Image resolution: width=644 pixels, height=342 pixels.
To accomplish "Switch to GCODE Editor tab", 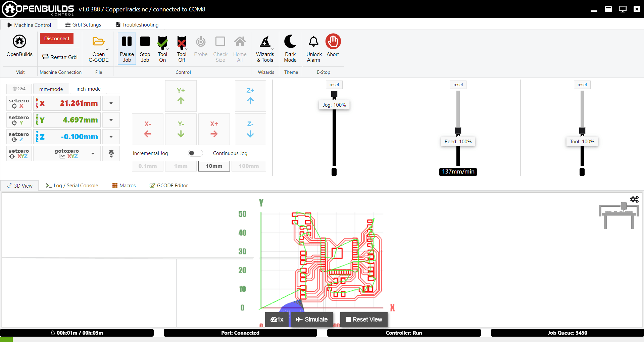I will (x=169, y=186).
